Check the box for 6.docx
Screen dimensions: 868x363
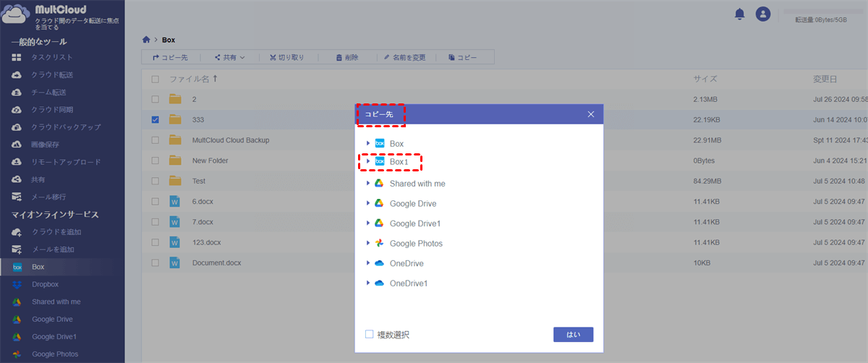tap(155, 201)
